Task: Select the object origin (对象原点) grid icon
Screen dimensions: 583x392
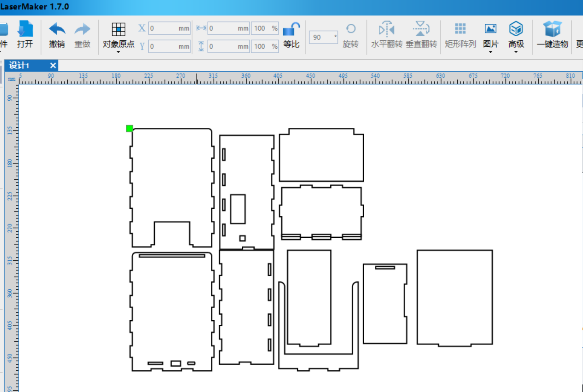Action: click(x=118, y=29)
